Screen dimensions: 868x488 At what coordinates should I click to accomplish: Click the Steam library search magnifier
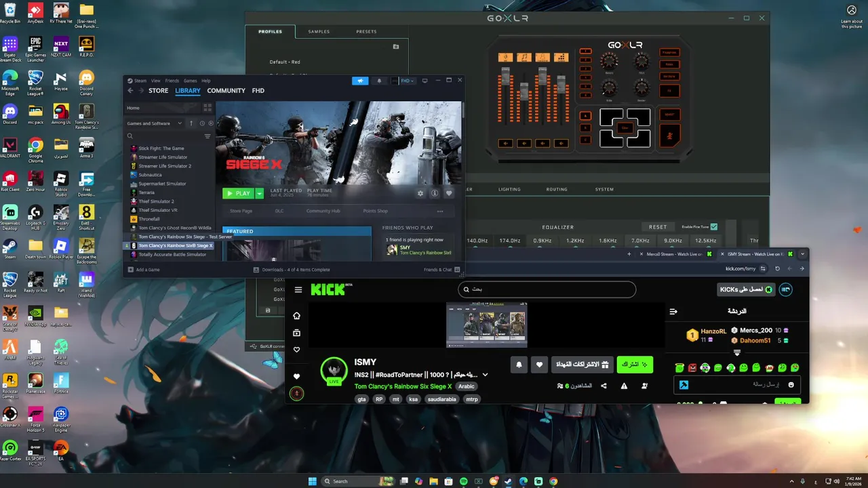point(130,136)
